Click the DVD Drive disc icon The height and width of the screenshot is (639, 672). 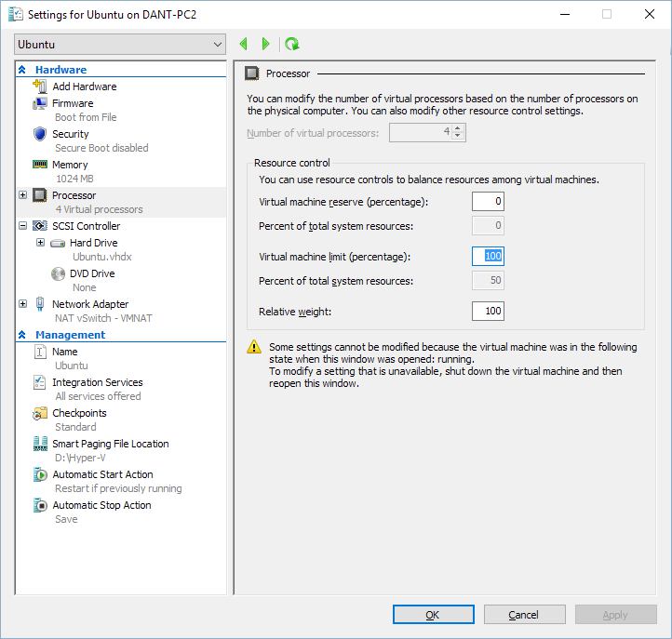coord(58,273)
